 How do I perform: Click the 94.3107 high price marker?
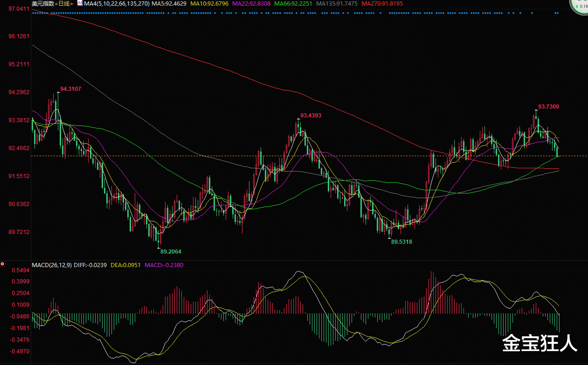click(70, 89)
